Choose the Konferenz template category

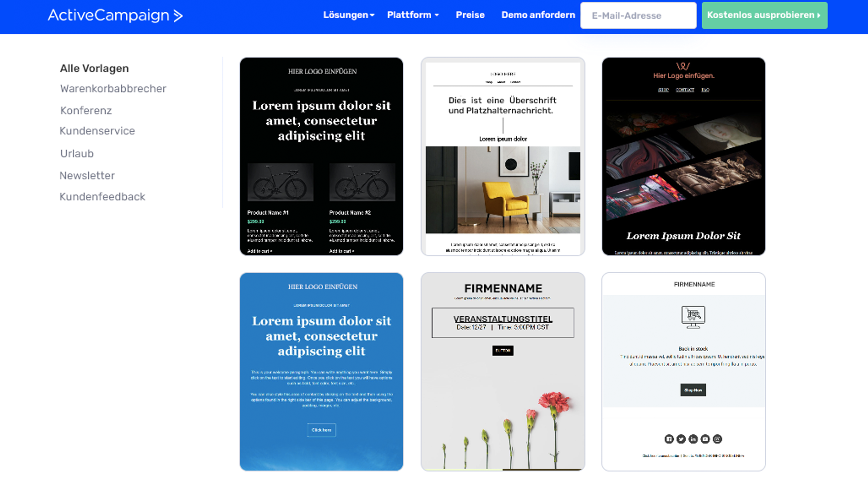(86, 110)
